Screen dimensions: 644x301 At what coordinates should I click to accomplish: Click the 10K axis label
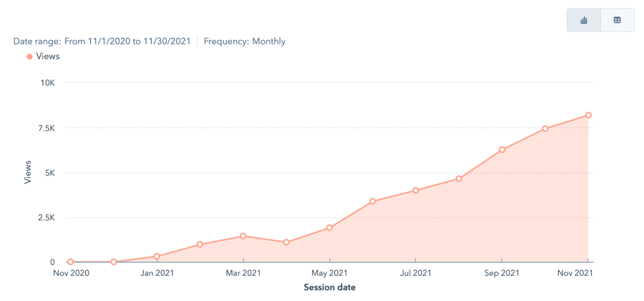coord(48,82)
